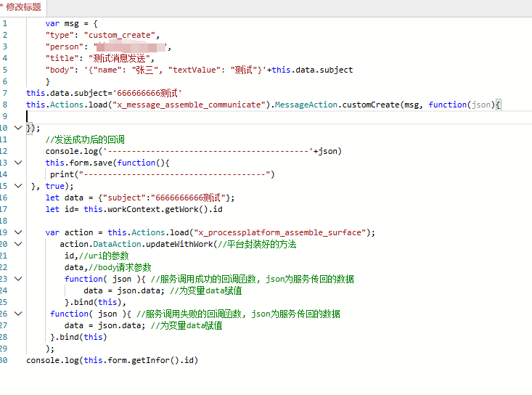
Task: Click the "custom_create" string value
Action: pyautogui.click(x=120, y=35)
